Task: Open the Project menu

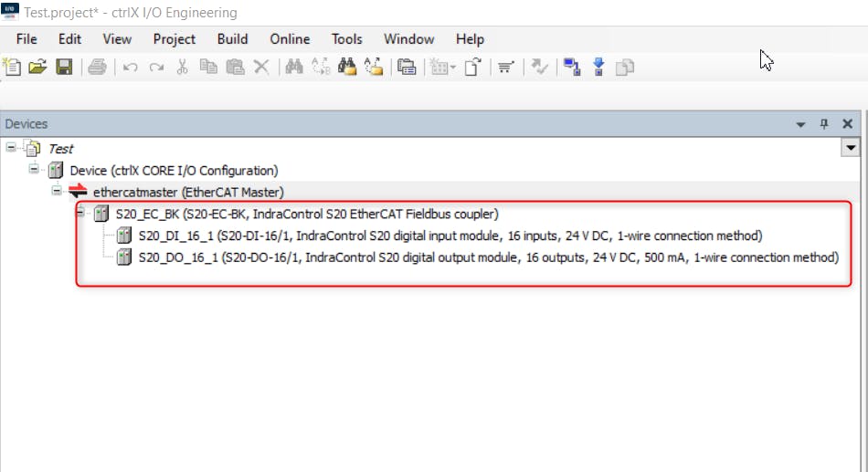Action: [x=175, y=39]
